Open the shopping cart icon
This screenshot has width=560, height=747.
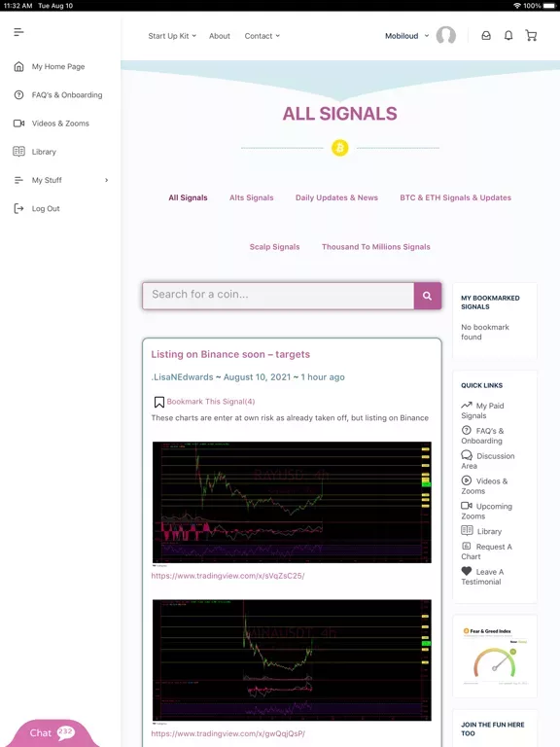[x=531, y=36]
